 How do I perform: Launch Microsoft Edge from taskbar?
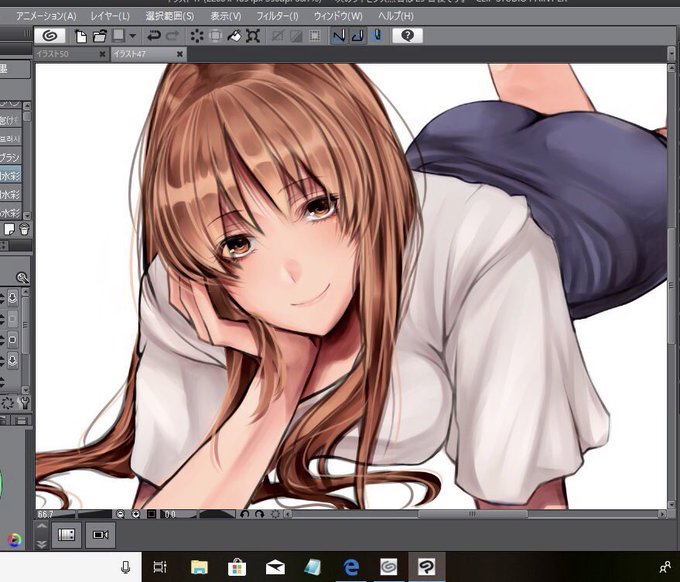pos(351,567)
